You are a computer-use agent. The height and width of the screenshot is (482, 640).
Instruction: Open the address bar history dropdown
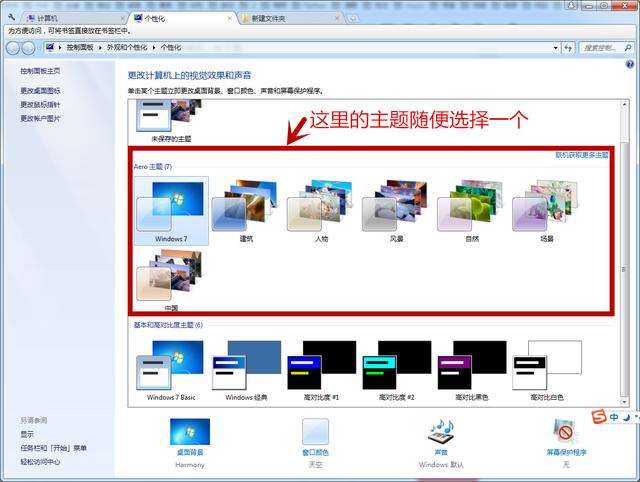click(556, 48)
